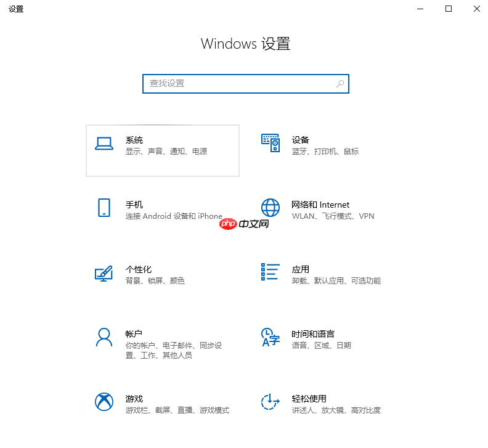Click the description 蓝牙、打印机、鼠标

tap(325, 152)
